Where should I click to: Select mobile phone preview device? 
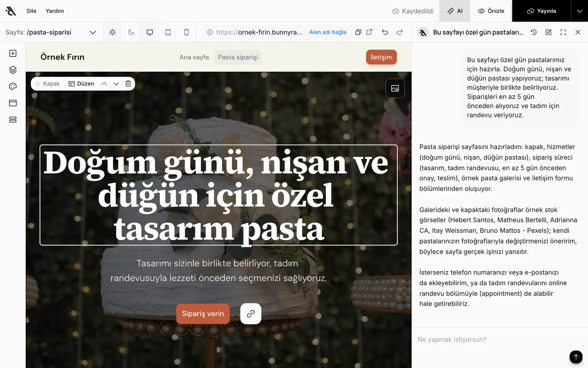tap(186, 32)
